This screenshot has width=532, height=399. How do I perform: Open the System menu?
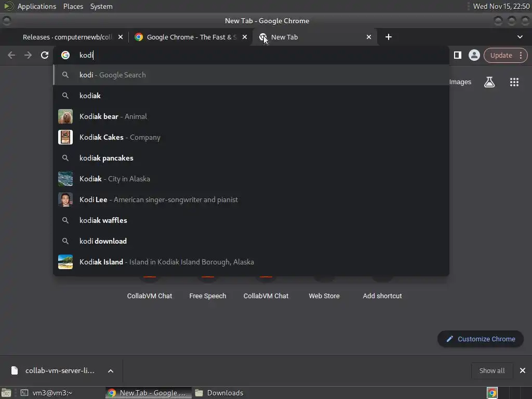(x=101, y=6)
